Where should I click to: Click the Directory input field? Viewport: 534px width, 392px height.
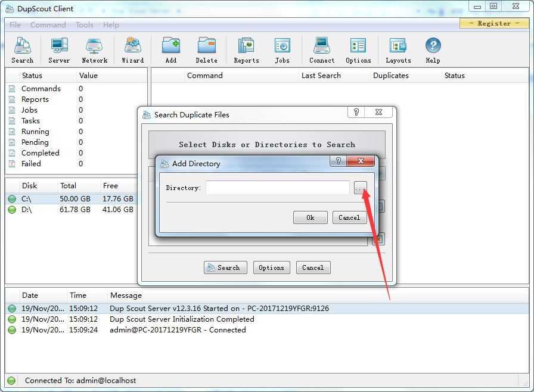pos(278,188)
